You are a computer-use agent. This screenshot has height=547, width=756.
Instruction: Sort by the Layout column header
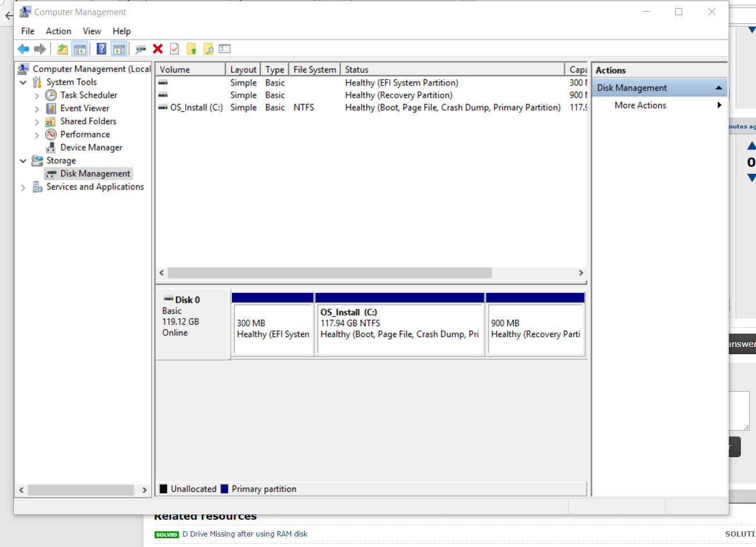pos(243,70)
